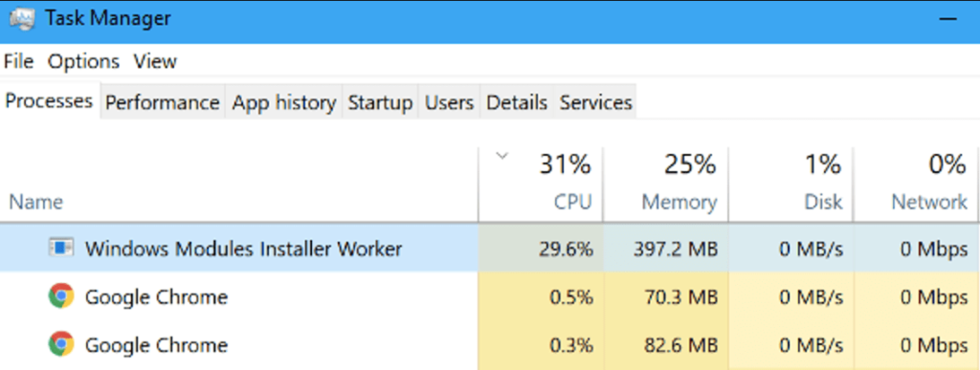Sort by the Memory column header
Viewport: 980px width, 370px height.
point(666,185)
